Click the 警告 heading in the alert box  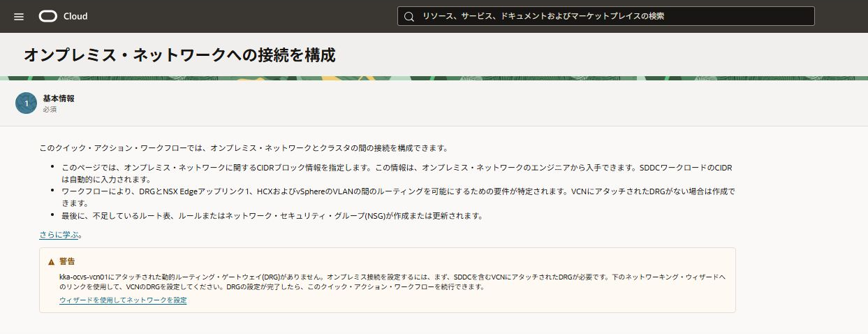(x=68, y=261)
